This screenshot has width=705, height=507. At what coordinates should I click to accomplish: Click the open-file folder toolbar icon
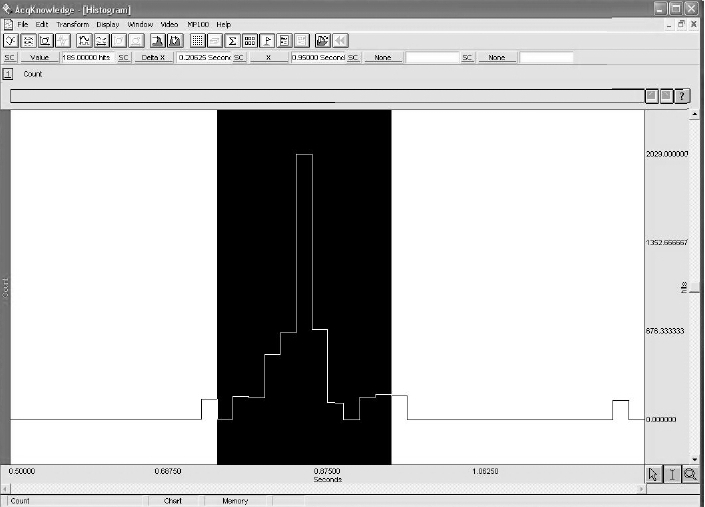(x=323, y=41)
